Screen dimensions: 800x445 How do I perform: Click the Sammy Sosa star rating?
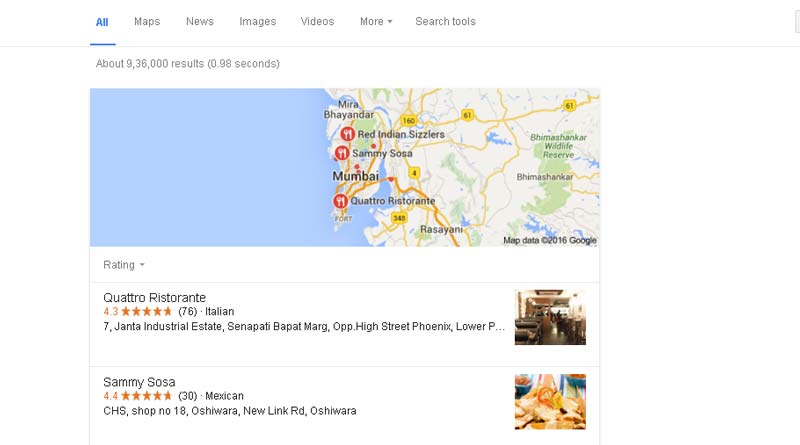(x=146, y=395)
